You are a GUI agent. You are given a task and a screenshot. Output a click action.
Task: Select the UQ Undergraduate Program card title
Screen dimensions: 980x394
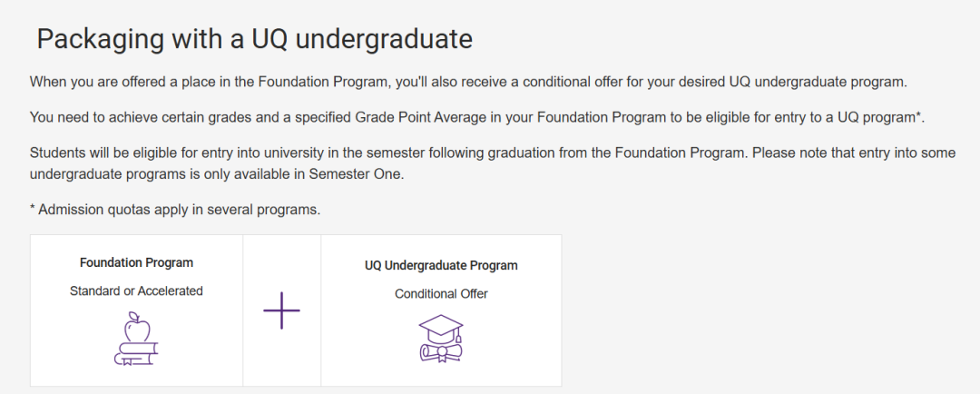click(441, 265)
